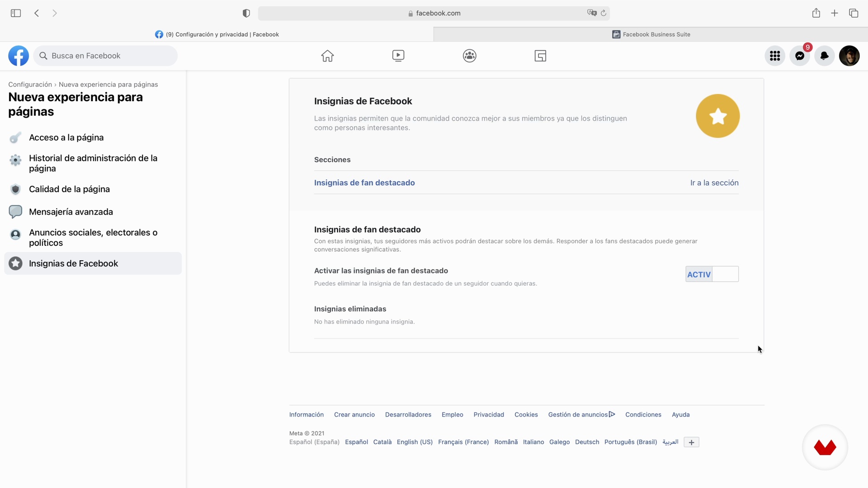Image resolution: width=868 pixels, height=488 pixels.
Task: Go forward with the Safari forward arrow
Action: (55, 13)
